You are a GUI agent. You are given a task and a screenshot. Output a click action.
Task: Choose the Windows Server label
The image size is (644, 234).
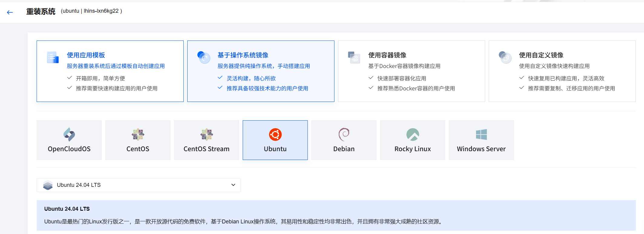pos(481,149)
